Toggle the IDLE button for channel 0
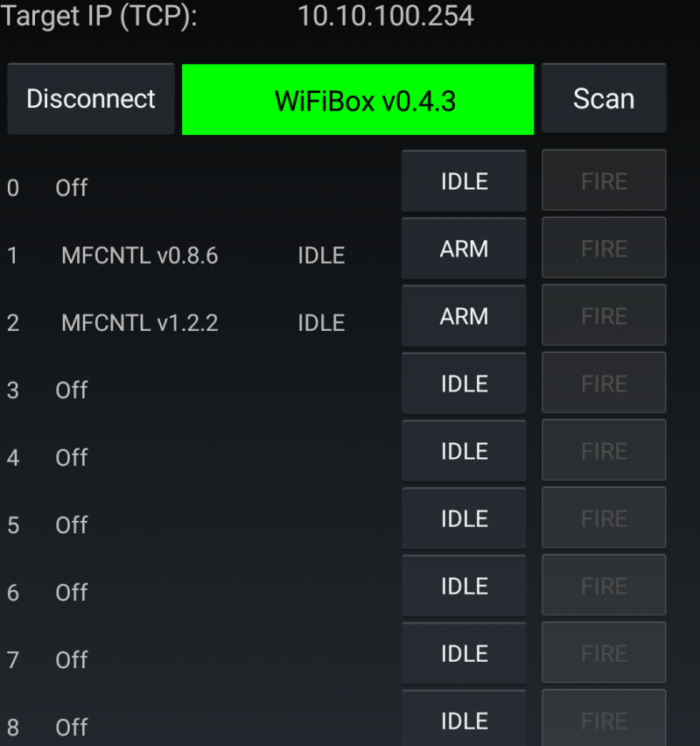This screenshot has width=700, height=746. point(464,181)
